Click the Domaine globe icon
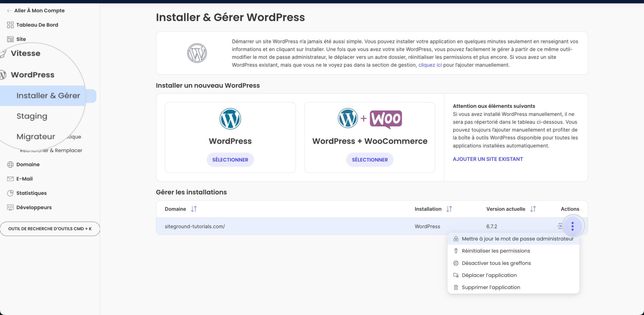 click(x=10, y=165)
